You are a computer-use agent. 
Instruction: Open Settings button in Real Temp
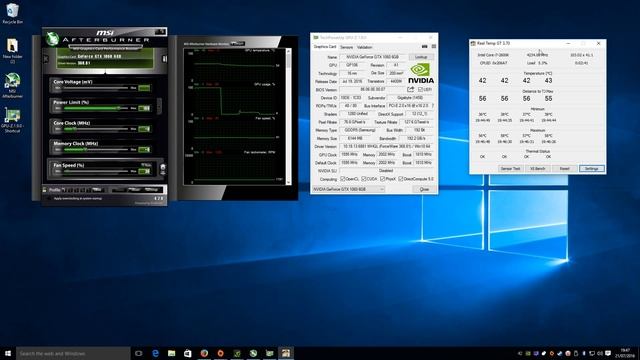[591, 169]
